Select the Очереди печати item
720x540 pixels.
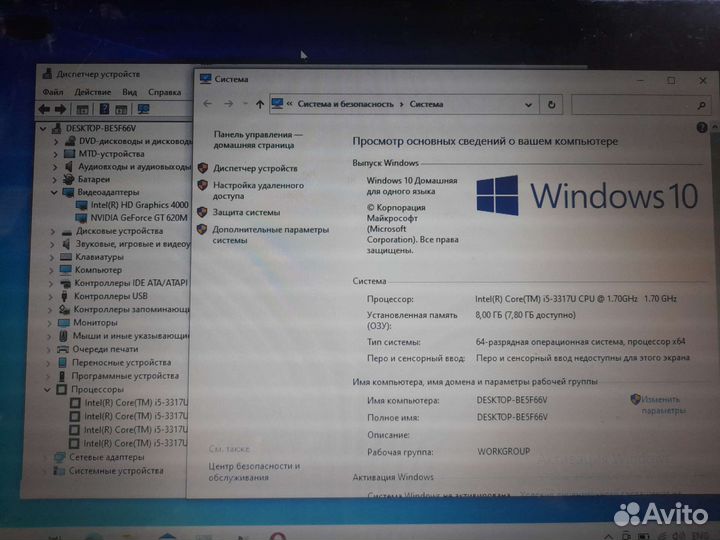tap(105, 349)
